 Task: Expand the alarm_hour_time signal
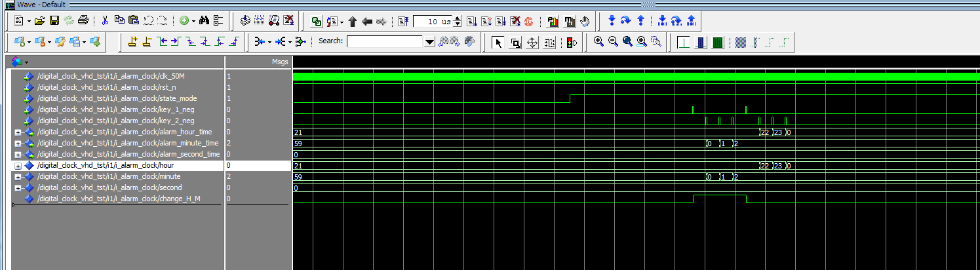(x=18, y=132)
